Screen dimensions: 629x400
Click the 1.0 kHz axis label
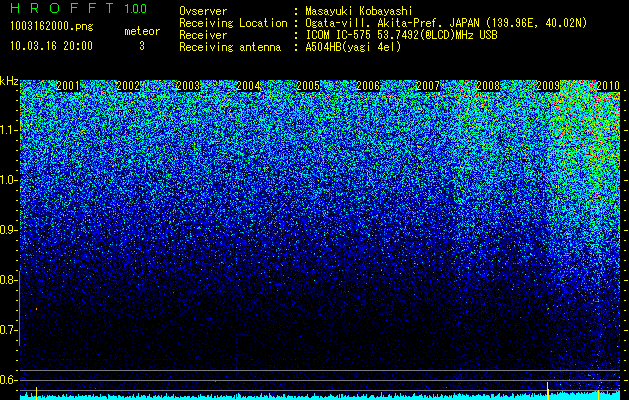[x=9, y=180]
